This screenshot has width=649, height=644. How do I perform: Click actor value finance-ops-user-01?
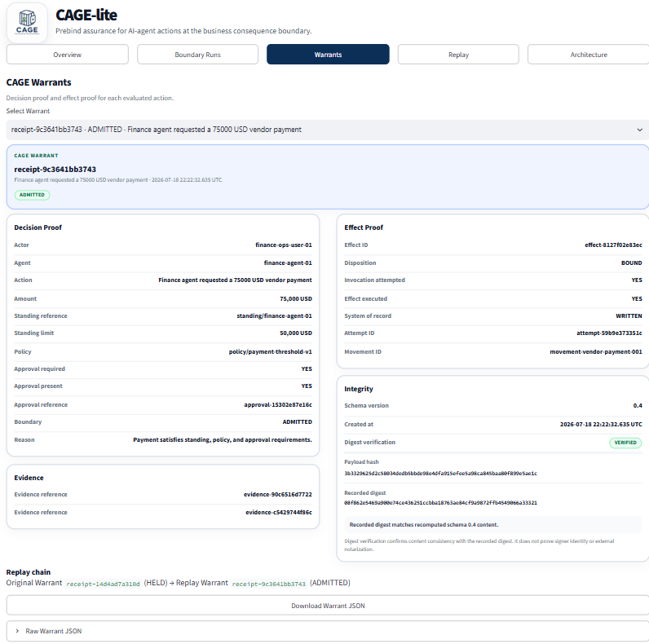tap(284, 245)
